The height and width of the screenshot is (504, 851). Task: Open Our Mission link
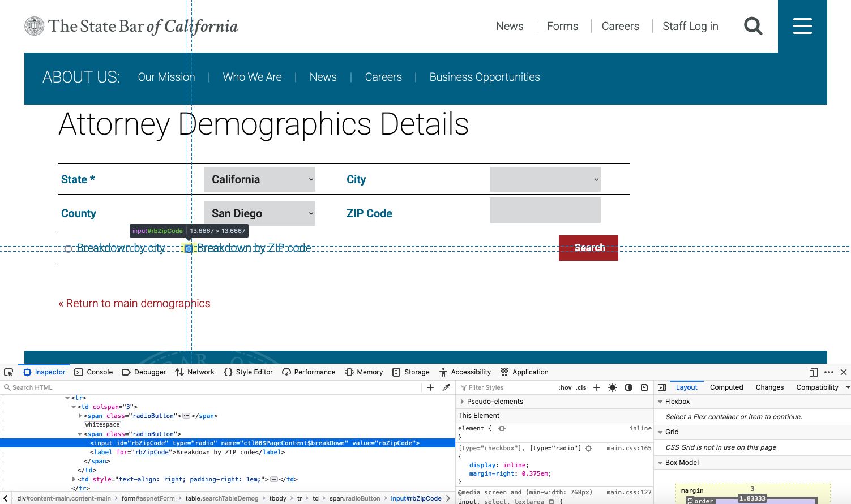coord(166,77)
